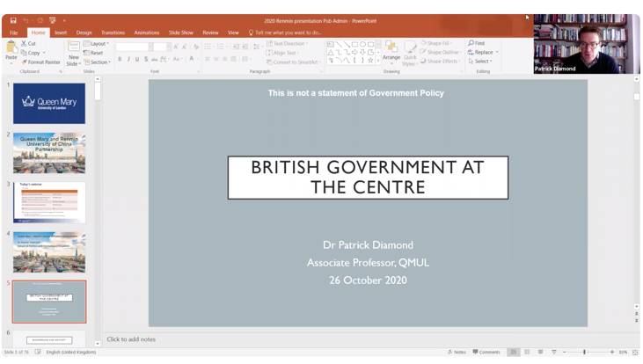The height and width of the screenshot is (364, 643).
Task: Click the Paste icon in Clipboard group
Action: (11, 49)
